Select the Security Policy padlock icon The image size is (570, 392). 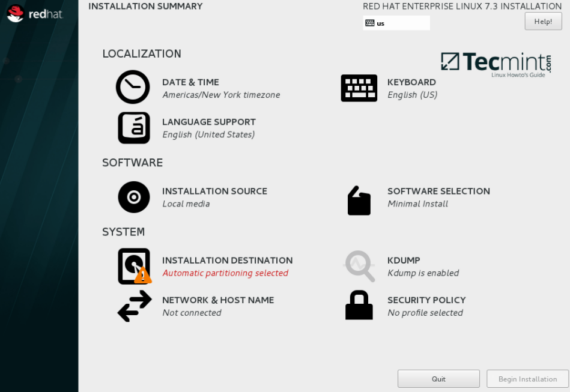359,305
